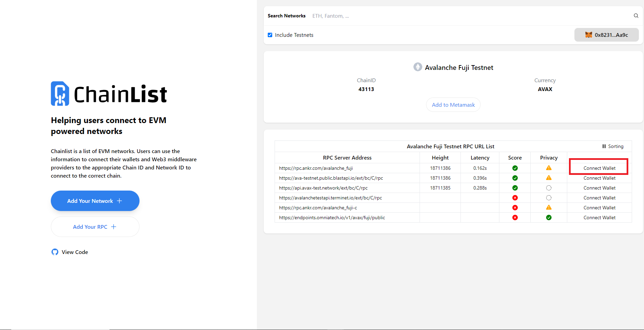Click the ChainList logo icon
The width and height of the screenshot is (644, 330).
pyautogui.click(x=59, y=93)
